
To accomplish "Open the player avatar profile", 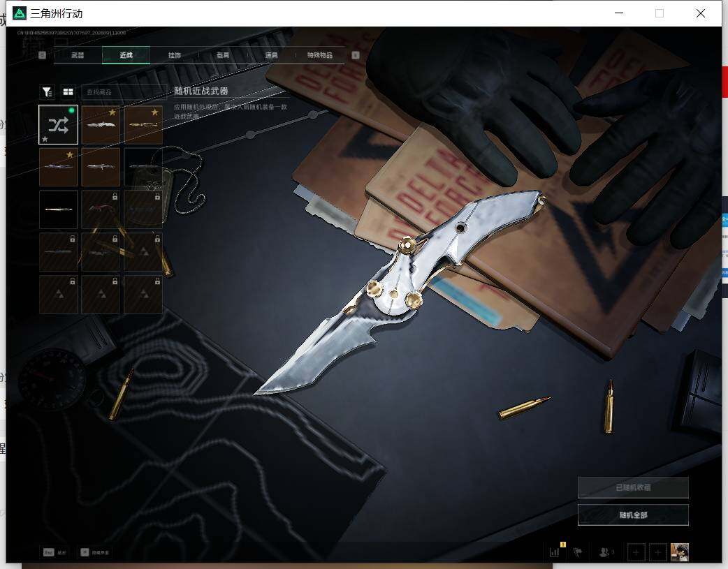I will pos(680,552).
